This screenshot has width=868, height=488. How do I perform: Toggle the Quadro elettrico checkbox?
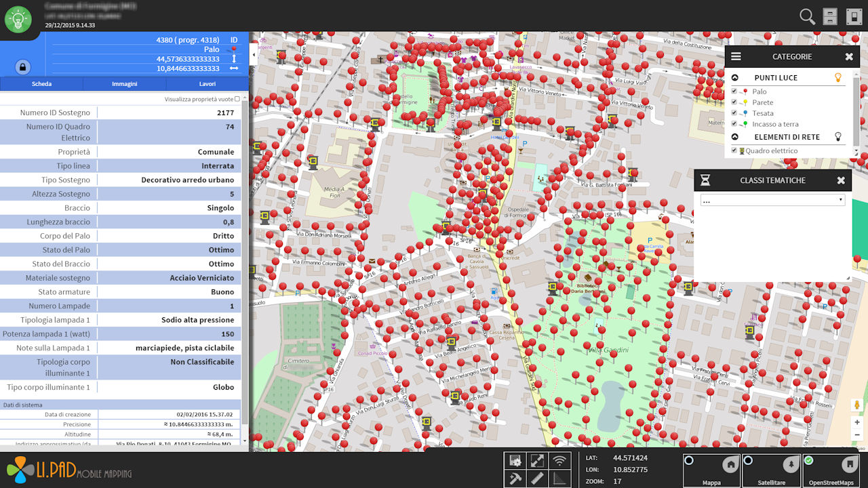point(734,150)
